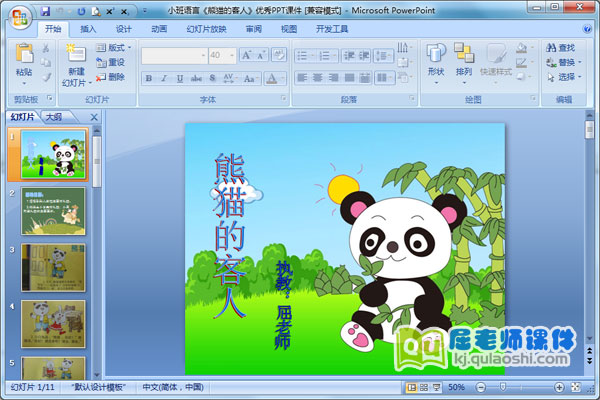Image resolution: width=600 pixels, height=400 pixels.
Task: Click the Shape Outline pen icon
Action: point(521,62)
